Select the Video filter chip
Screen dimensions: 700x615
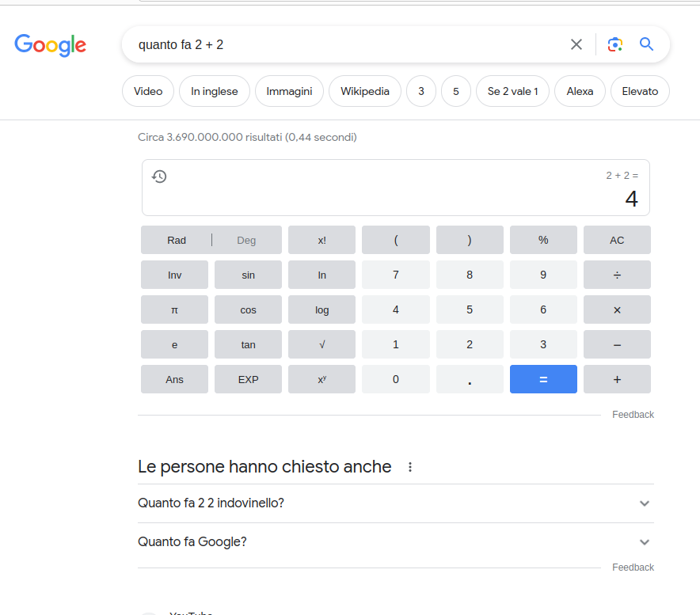(x=148, y=91)
